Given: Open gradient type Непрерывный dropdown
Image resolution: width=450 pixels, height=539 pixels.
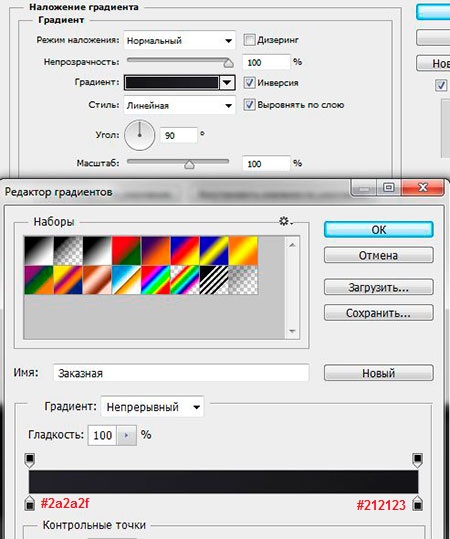Looking at the screenshot, I should tap(152, 407).
